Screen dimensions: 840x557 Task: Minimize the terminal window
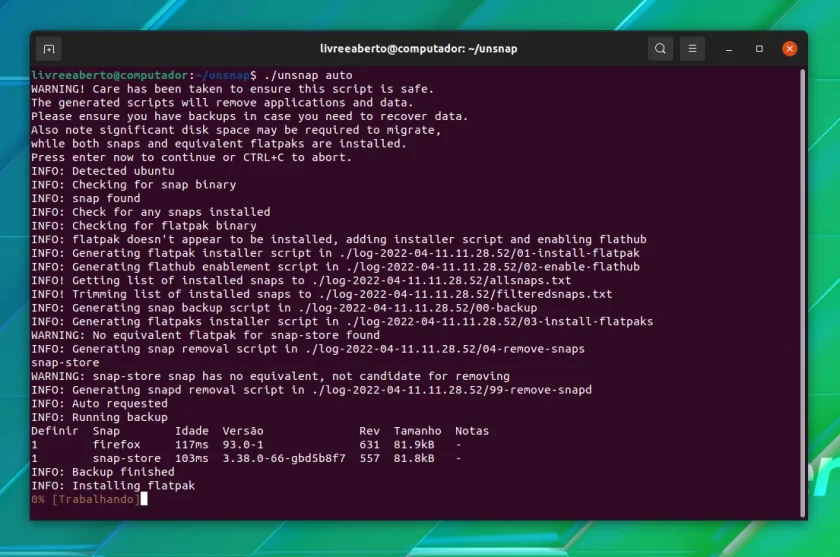click(729, 49)
